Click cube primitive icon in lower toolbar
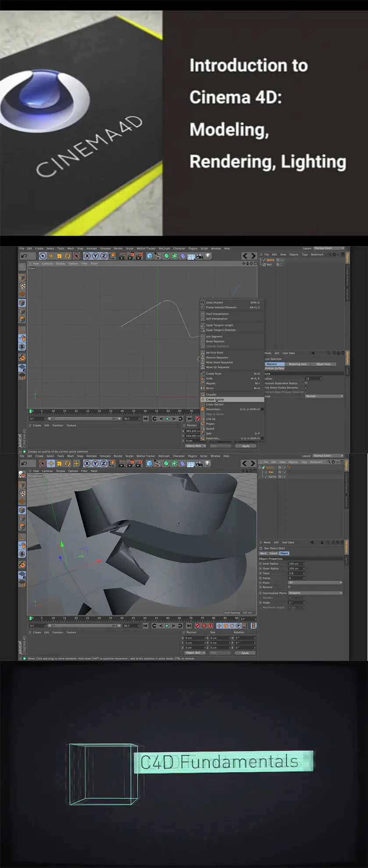This screenshot has height=868, width=368. coord(150,463)
